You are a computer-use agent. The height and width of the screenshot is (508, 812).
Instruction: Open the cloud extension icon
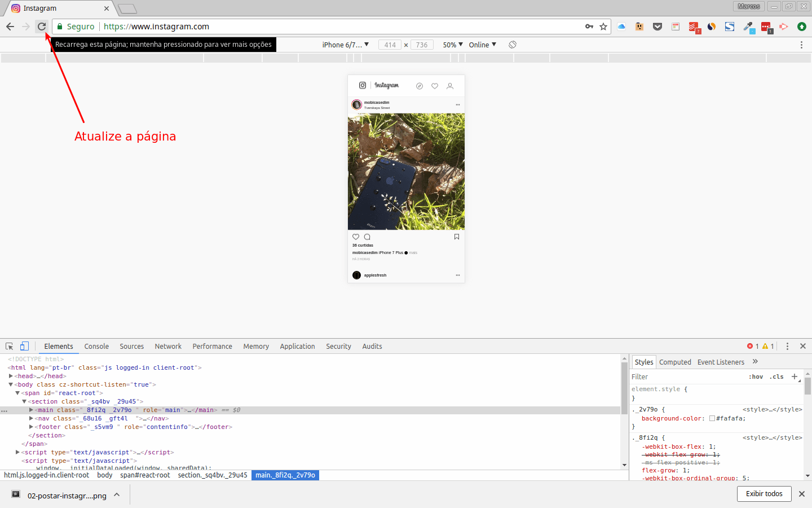coord(621,27)
